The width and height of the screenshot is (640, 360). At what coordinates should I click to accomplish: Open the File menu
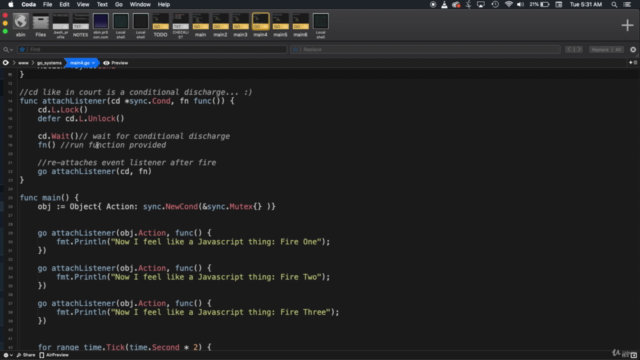click(x=47, y=4)
